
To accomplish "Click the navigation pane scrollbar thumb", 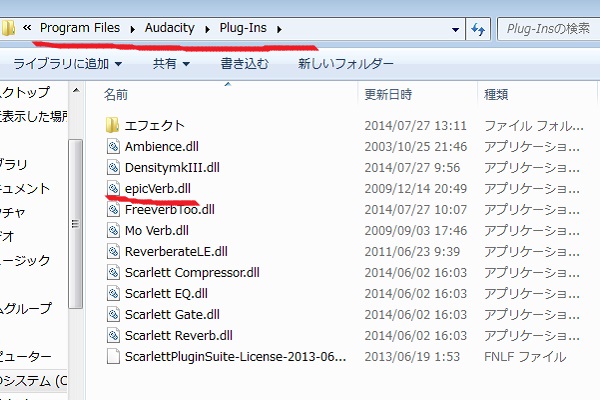I will coord(76,224).
